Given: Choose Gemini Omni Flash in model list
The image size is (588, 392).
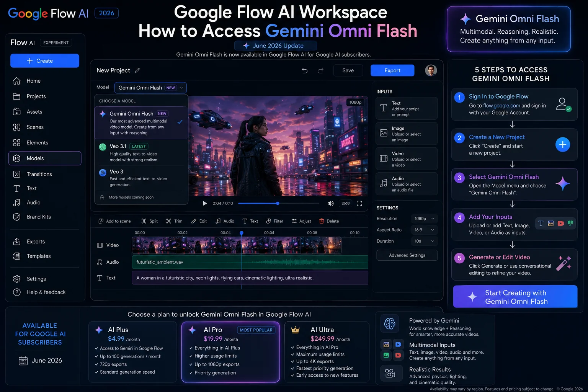Looking at the screenshot, I should coord(141,123).
